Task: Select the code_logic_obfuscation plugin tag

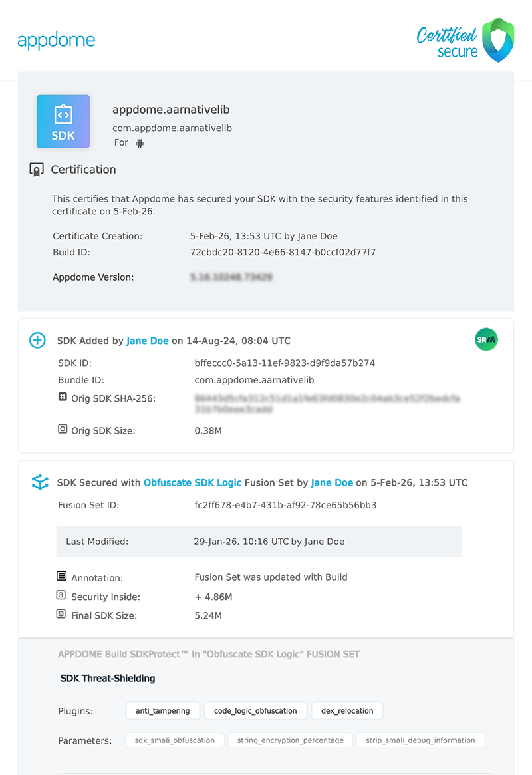Action: (x=255, y=711)
